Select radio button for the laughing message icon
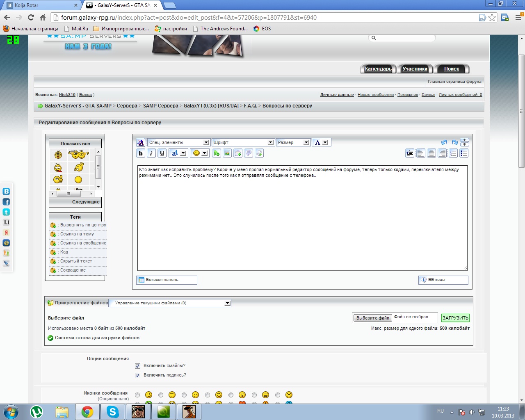 254,395
